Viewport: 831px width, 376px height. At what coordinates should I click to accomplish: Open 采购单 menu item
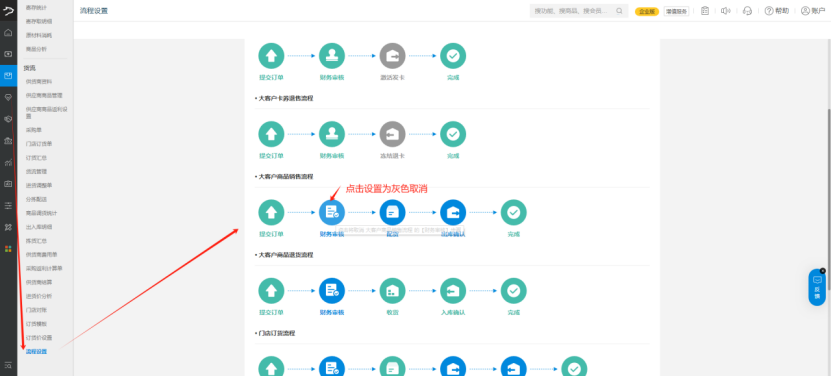coord(33,130)
